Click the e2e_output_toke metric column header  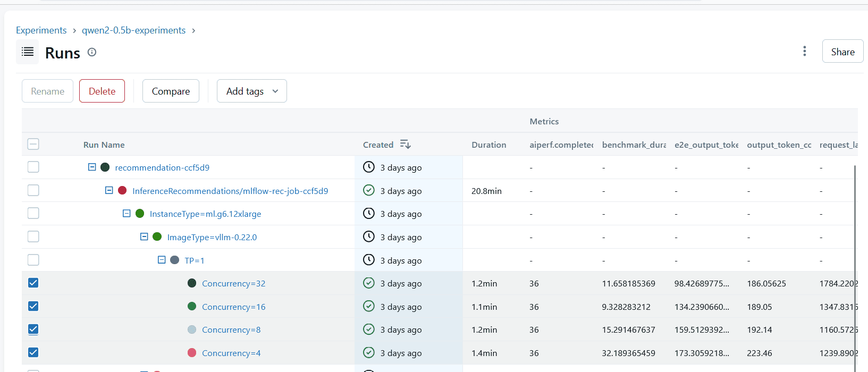(x=706, y=145)
